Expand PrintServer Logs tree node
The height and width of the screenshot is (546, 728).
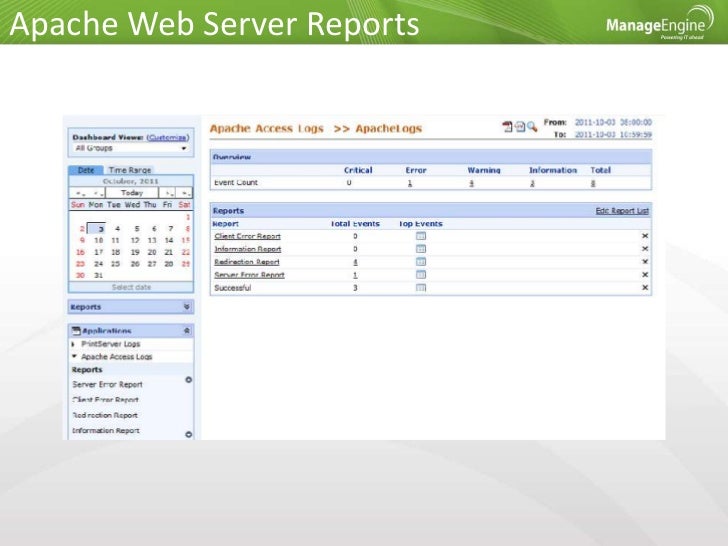point(73,344)
